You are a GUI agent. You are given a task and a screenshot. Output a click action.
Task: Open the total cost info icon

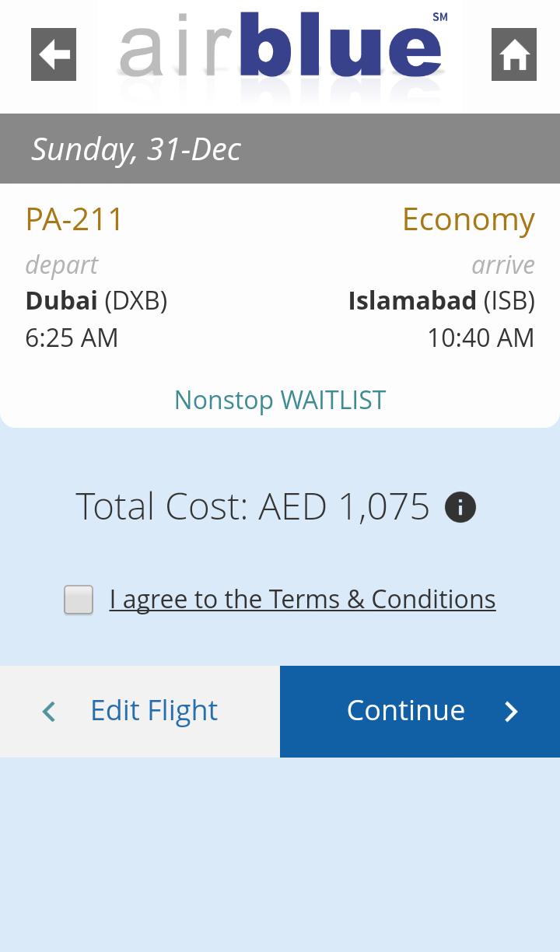460,508
